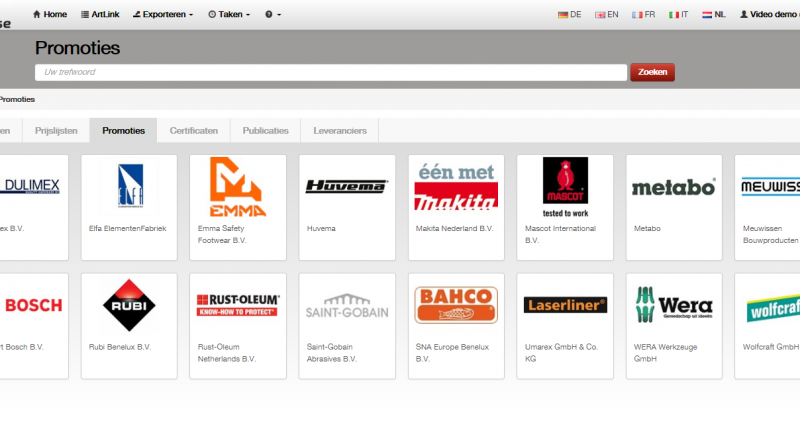Click the Saint-Gobain logo

pyautogui.click(x=347, y=306)
